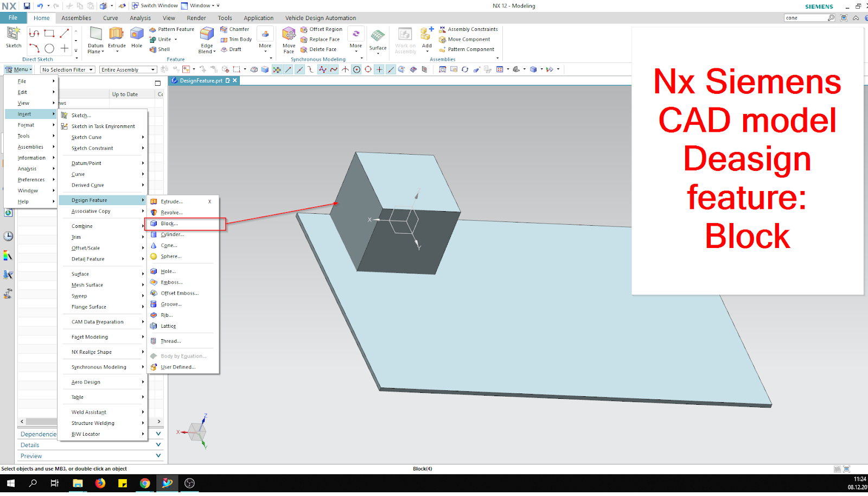Screen dimensions: 868x496
Task: Click the horizontal scrollbar in navigator panel
Action: point(41,421)
